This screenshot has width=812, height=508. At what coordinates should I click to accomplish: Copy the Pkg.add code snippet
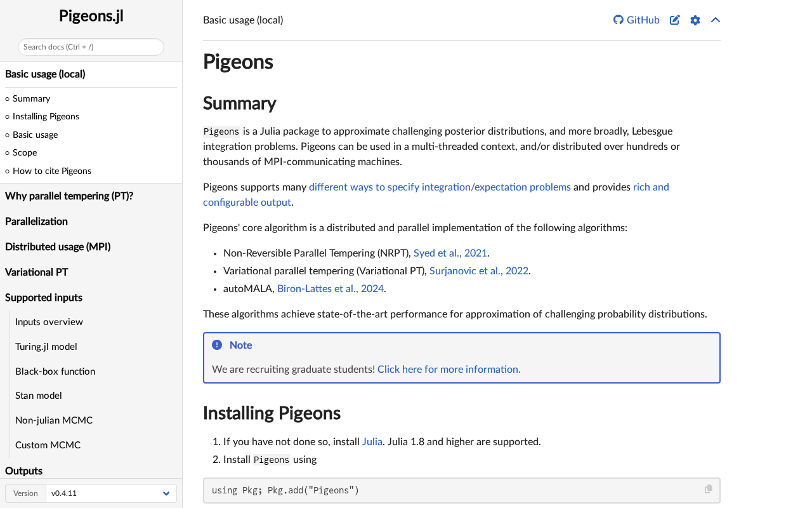point(709,489)
